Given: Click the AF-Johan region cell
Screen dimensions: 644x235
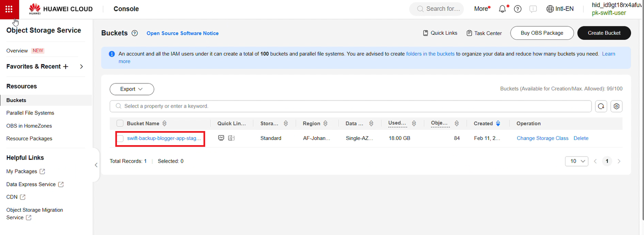Looking at the screenshot, I should pos(317,138).
